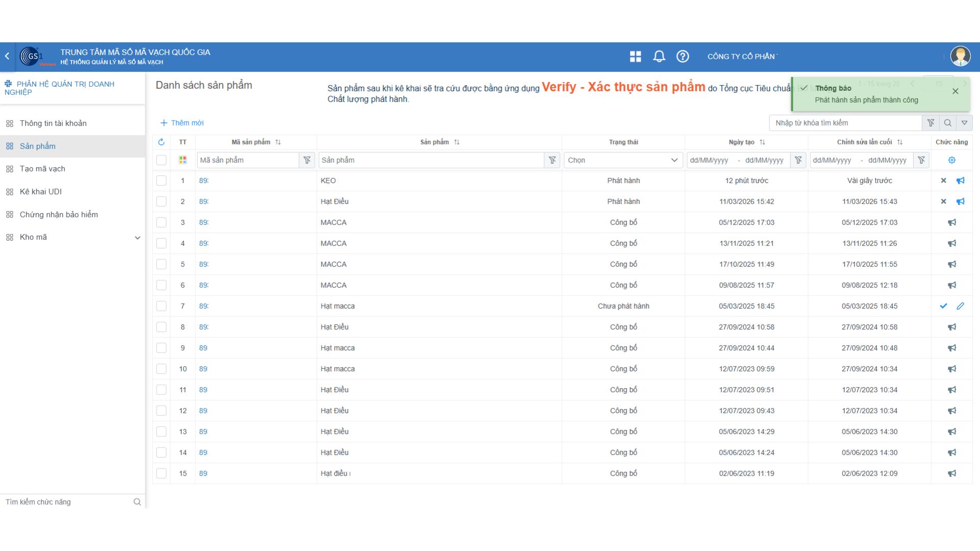Click the multicolor grid swatch in filter row
Screen dimensions: 980x551
click(183, 160)
